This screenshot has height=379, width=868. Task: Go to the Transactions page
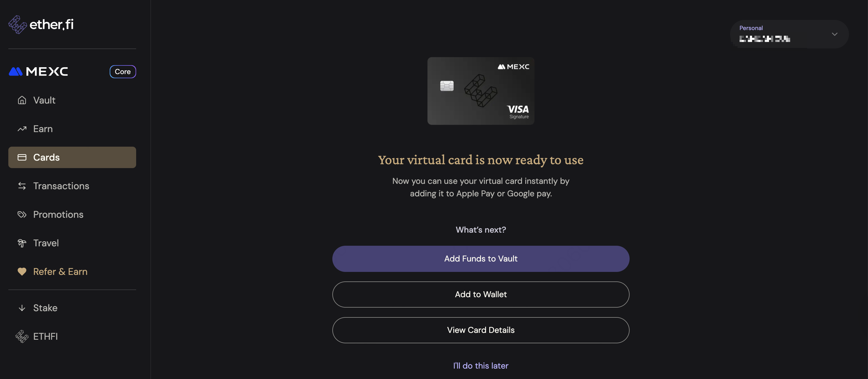(61, 186)
